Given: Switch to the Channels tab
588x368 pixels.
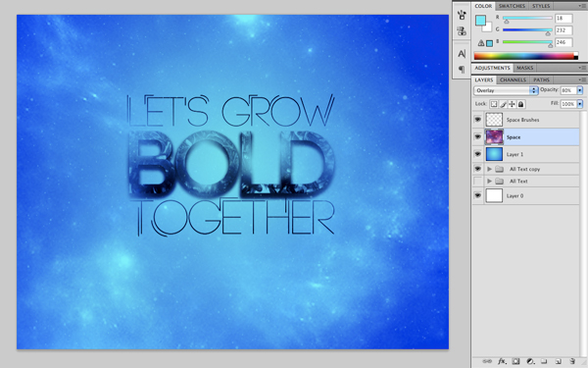Looking at the screenshot, I should click(513, 80).
